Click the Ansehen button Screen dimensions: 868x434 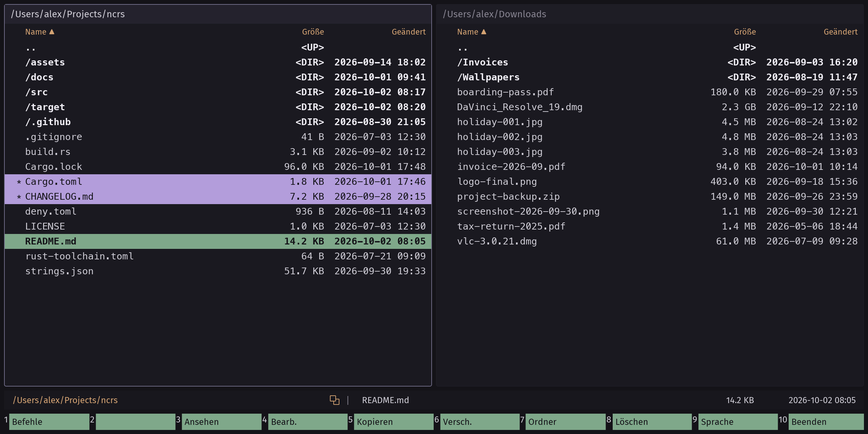click(x=221, y=422)
